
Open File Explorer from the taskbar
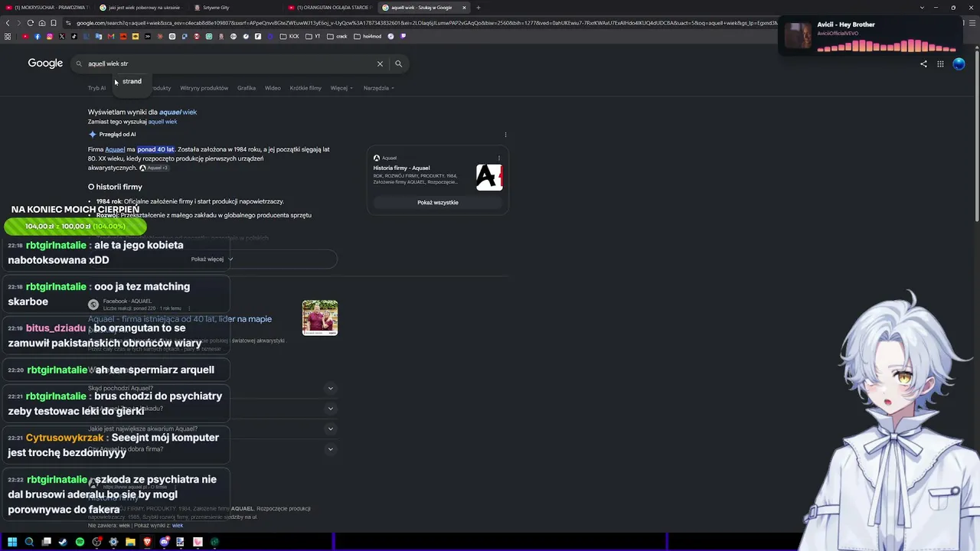tap(130, 542)
